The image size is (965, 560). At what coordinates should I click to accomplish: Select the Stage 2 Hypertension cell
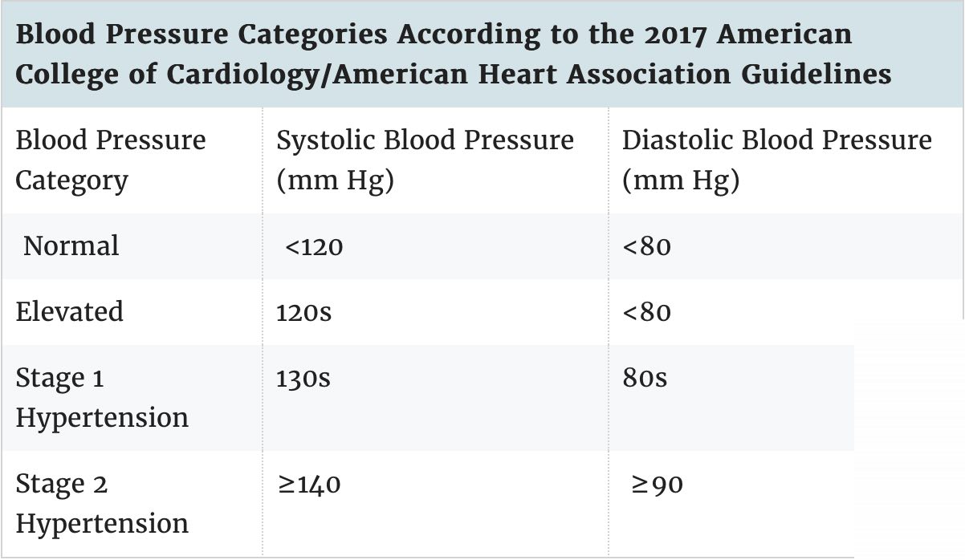tap(102, 504)
